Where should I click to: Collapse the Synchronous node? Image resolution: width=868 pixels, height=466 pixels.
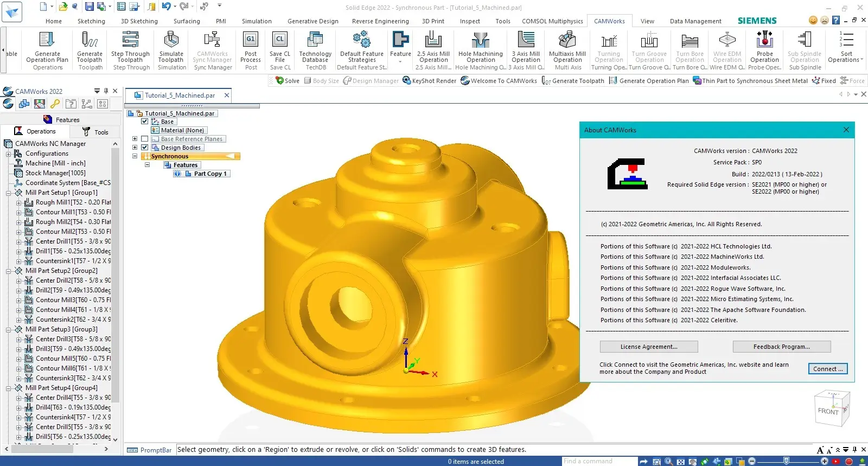[x=135, y=156]
